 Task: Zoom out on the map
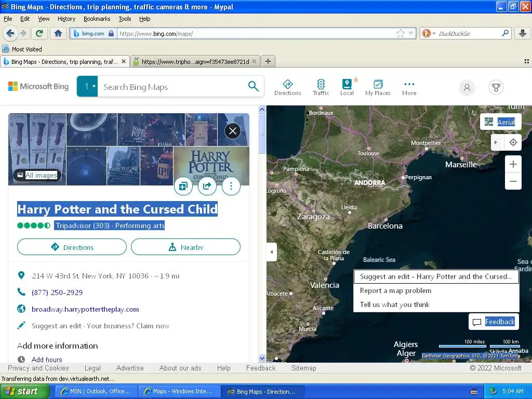click(513, 181)
